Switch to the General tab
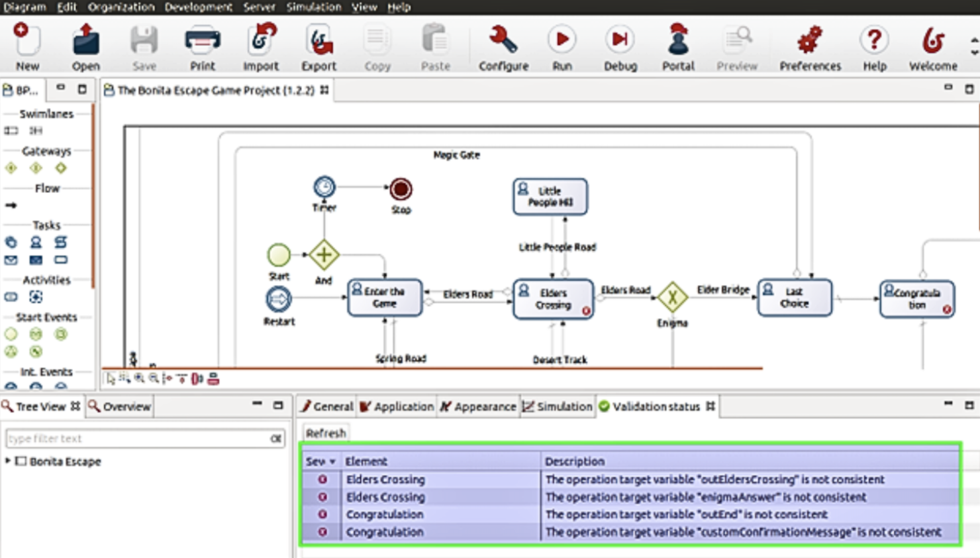Image resolution: width=980 pixels, height=558 pixels. (x=326, y=406)
